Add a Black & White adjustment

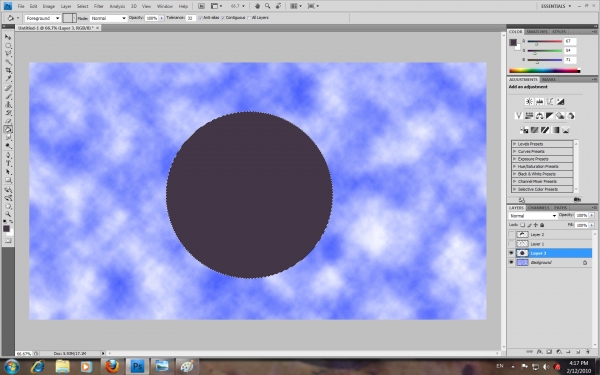[x=550, y=115]
